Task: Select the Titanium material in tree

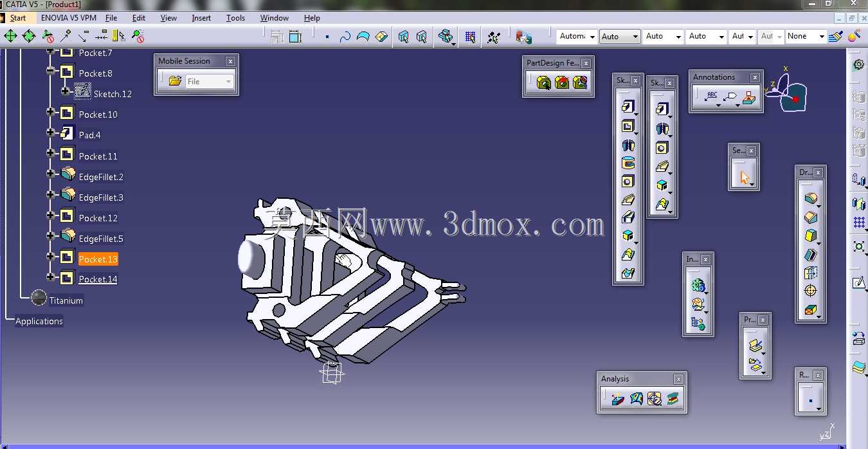Action: (66, 300)
